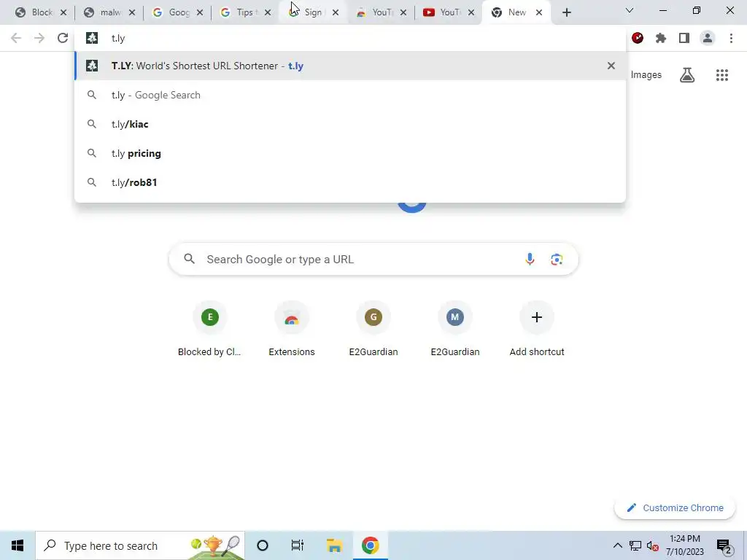
Task: Open the clock showing 1:24 PM
Action: (684, 545)
